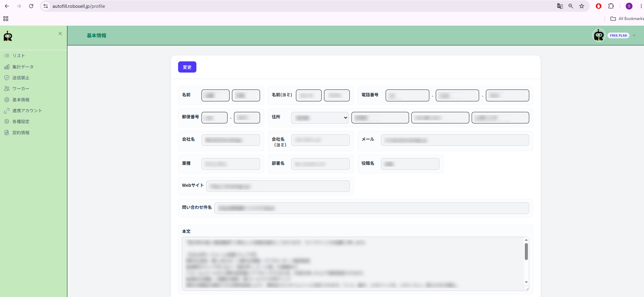The width and height of the screenshot is (644, 297).
Task: Expand the account dropdown chevron
Action: (634, 36)
